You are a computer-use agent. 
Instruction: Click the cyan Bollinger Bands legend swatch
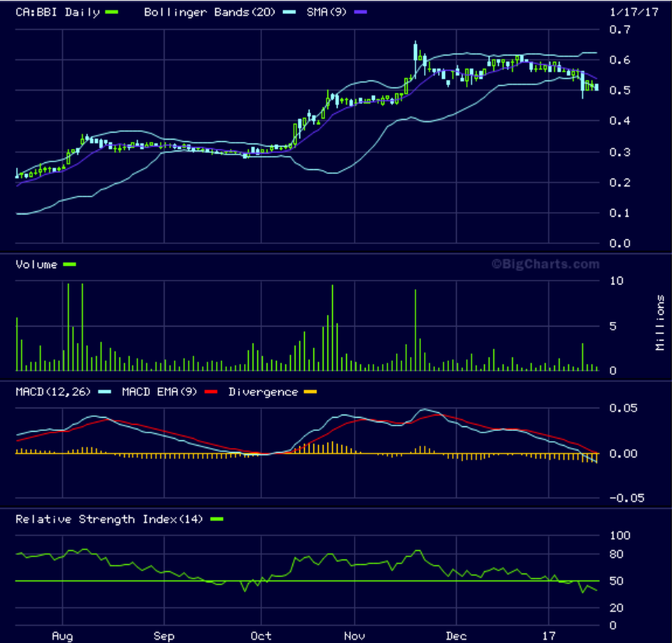289,12
